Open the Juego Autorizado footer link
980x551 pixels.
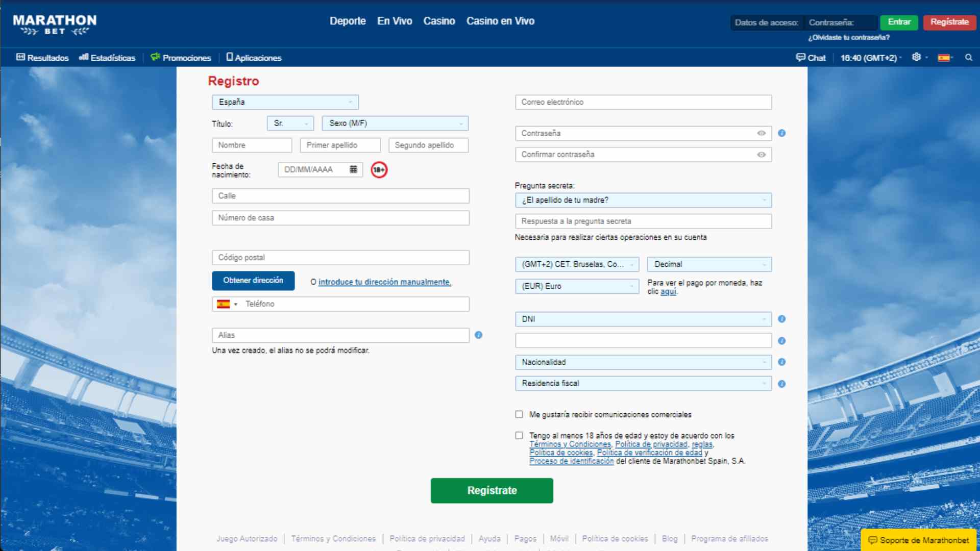click(x=247, y=539)
